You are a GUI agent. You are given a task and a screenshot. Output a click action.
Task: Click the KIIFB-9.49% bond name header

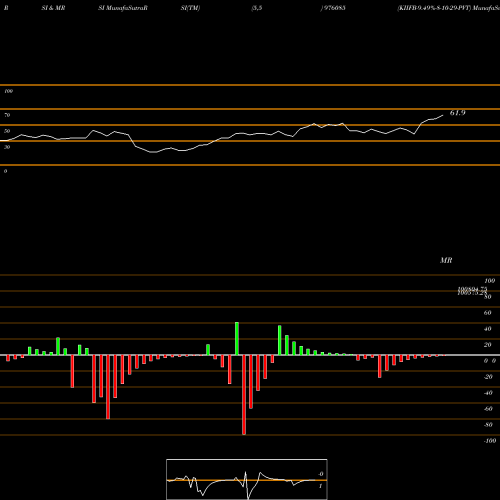pos(435,8)
